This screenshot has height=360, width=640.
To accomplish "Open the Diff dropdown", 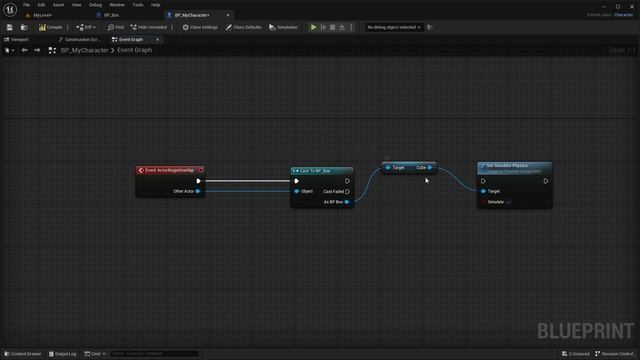I will point(86,27).
